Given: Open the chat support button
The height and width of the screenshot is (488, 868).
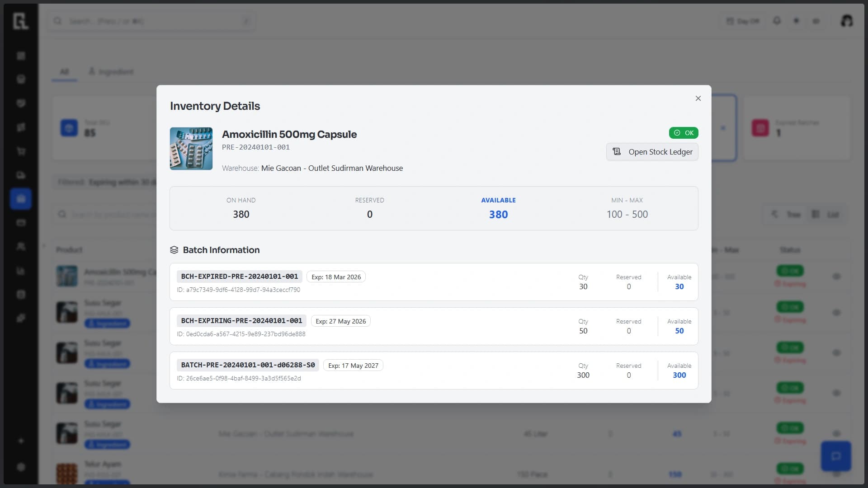Looking at the screenshot, I should (x=836, y=456).
